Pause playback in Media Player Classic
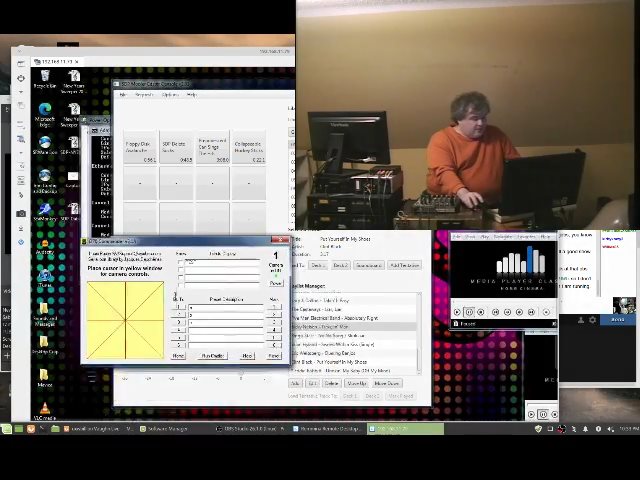This screenshot has width=640, height=480. point(469,312)
